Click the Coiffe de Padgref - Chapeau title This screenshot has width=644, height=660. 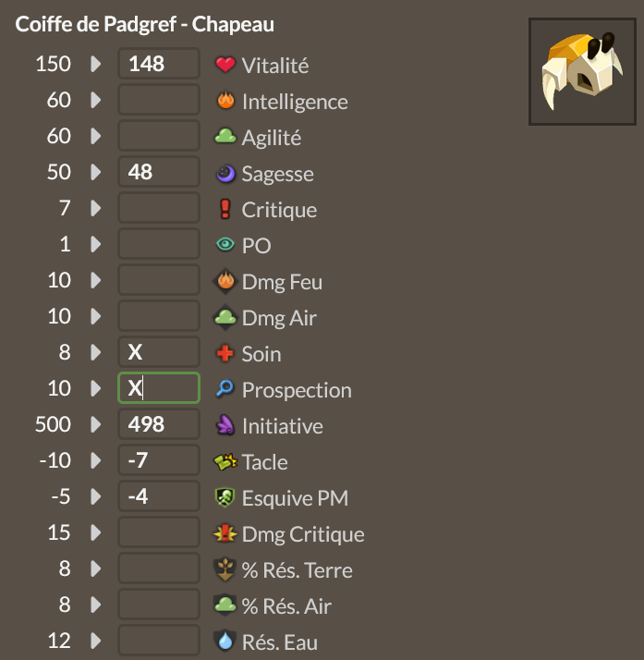(144, 24)
